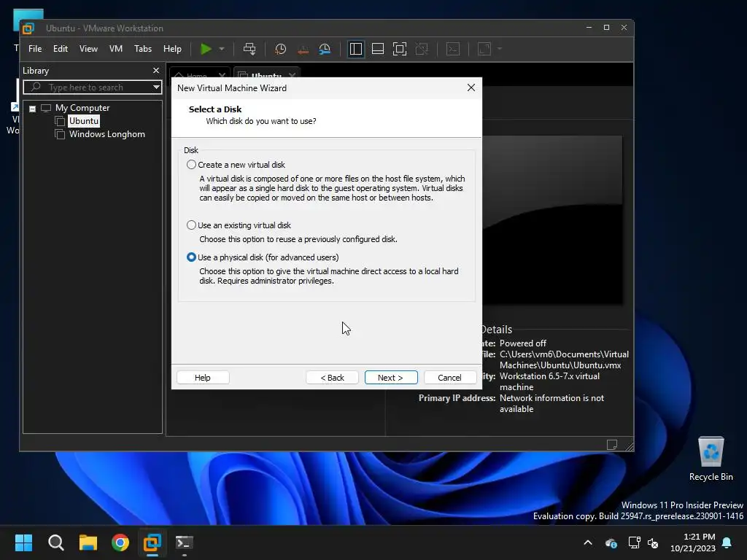Select the Recycle Bin desktop icon
The width and height of the screenshot is (747, 560).
pyautogui.click(x=711, y=458)
